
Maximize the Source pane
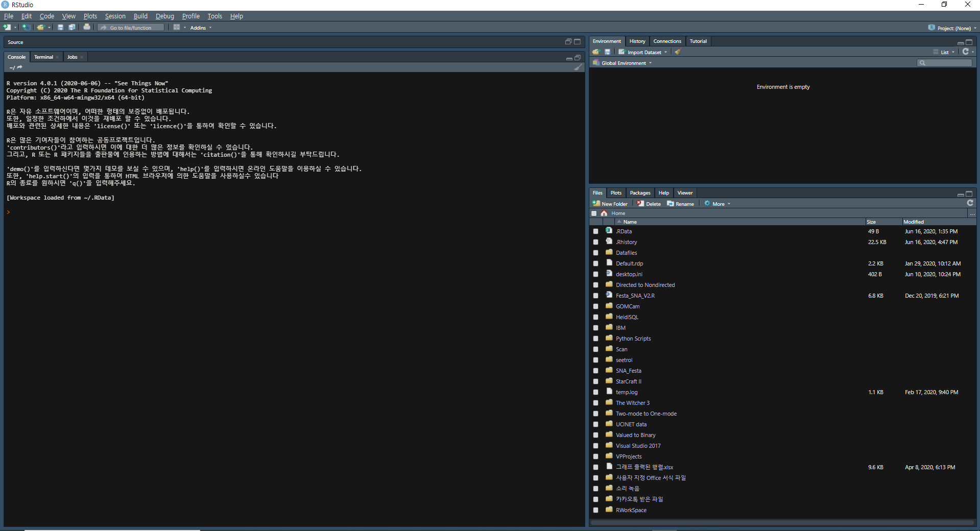click(577, 42)
